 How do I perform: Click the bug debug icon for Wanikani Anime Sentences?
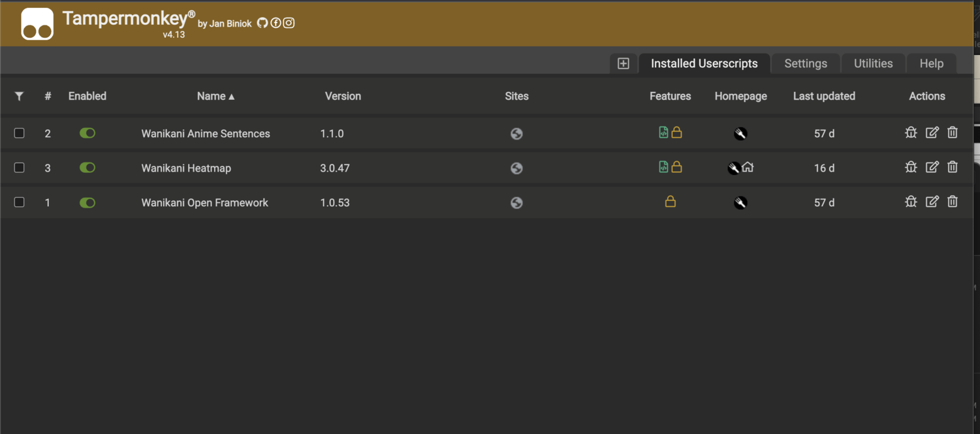911,132
